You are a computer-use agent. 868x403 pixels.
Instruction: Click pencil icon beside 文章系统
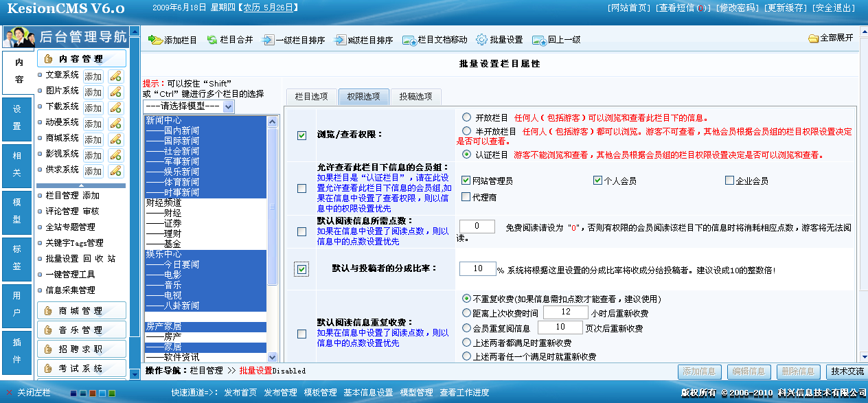point(115,76)
